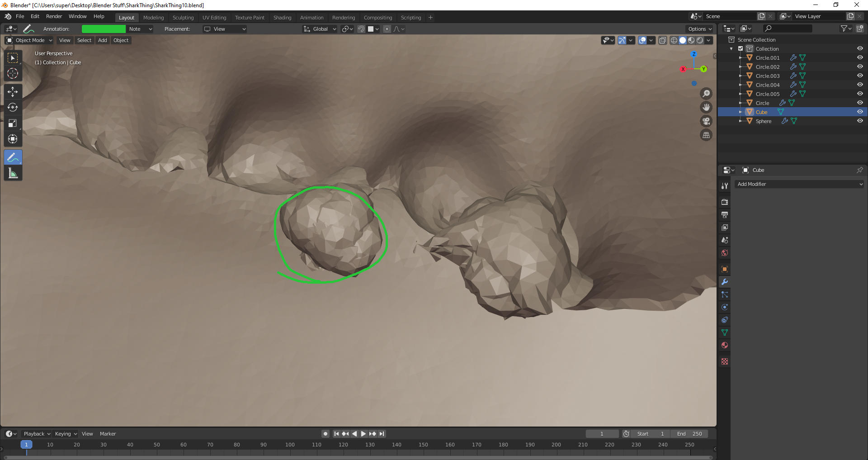
Task: Open the Render menu
Action: (54, 17)
